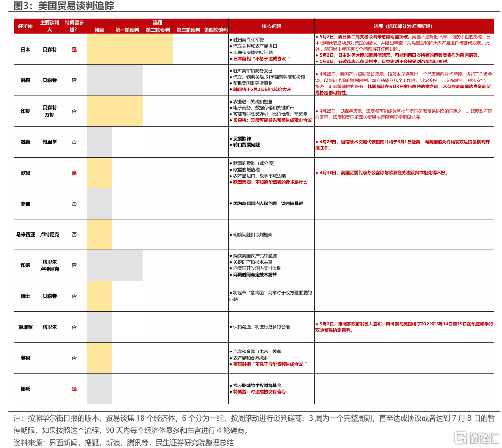Select the red "是" in the 欧盟 row
Screen dimensions: 502x448
tap(74, 173)
